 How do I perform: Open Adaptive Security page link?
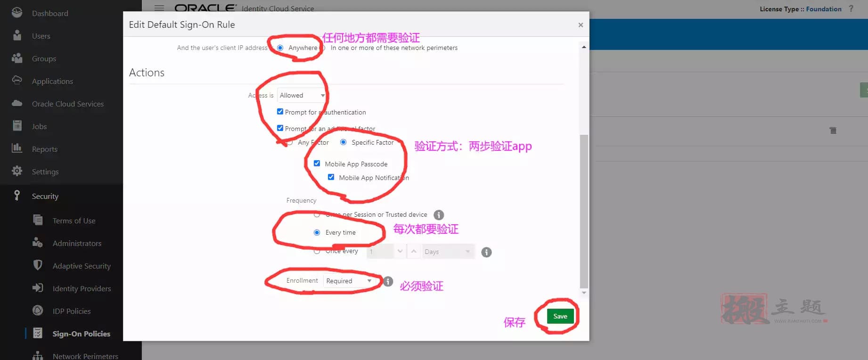coord(82,266)
